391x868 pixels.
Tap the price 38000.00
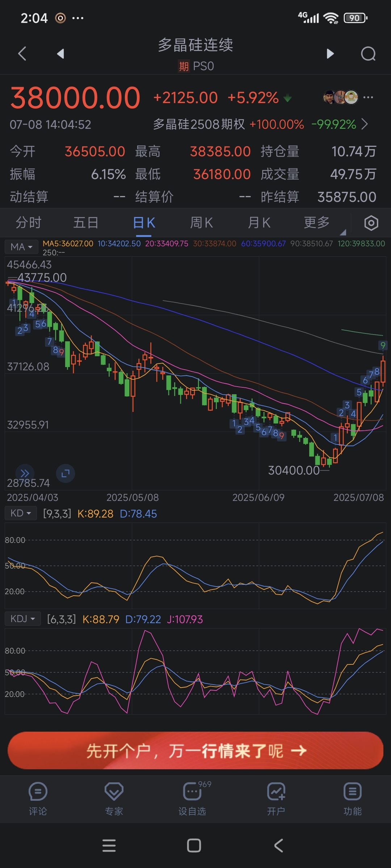click(75, 98)
